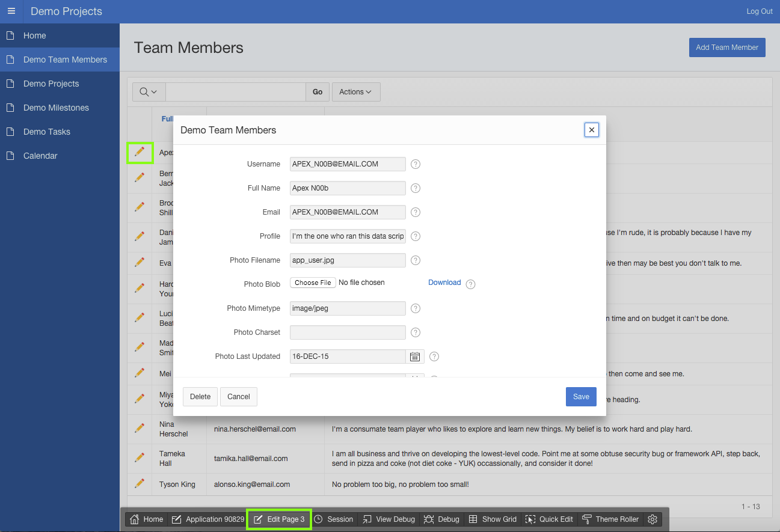780x532 pixels.
Task: Activate Quick Edit in developer toolbar
Action: 549,519
